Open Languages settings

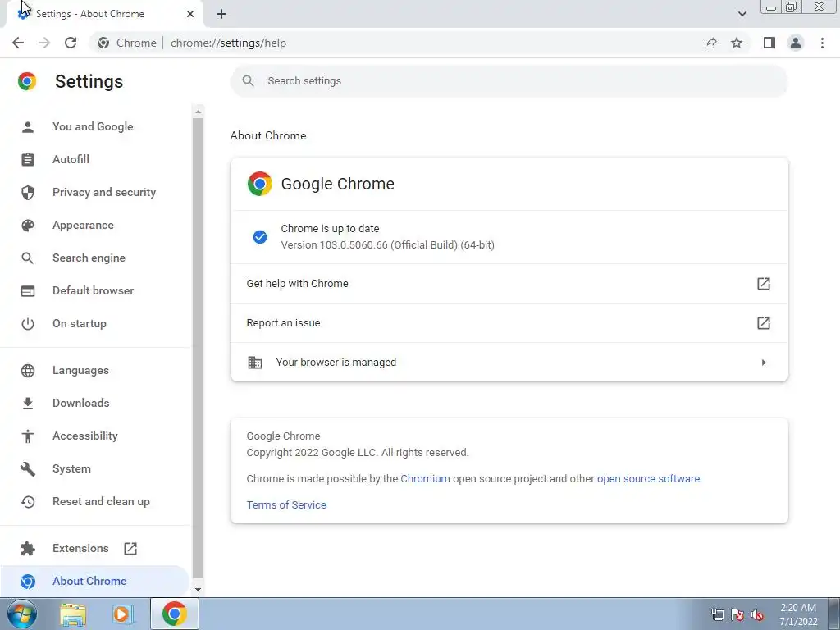(80, 370)
